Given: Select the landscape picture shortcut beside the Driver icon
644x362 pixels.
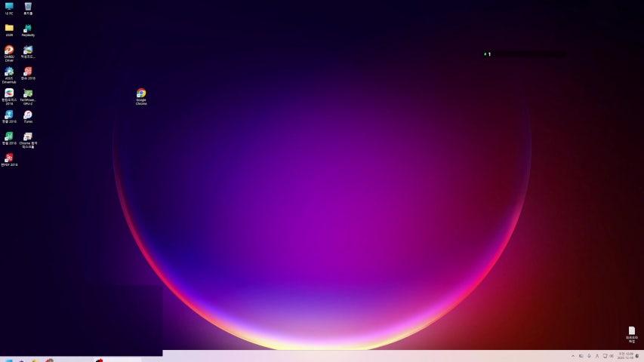Looking at the screenshot, I should 28,52.
